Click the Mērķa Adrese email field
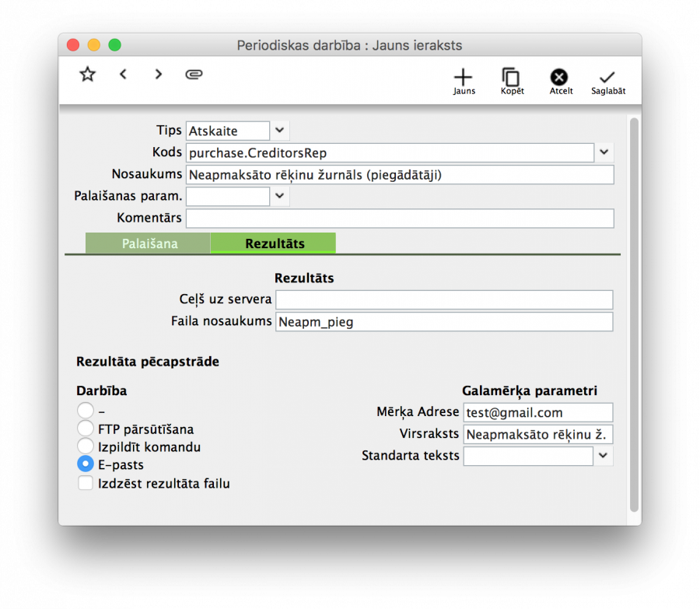The height and width of the screenshot is (609, 700). coord(538,412)
